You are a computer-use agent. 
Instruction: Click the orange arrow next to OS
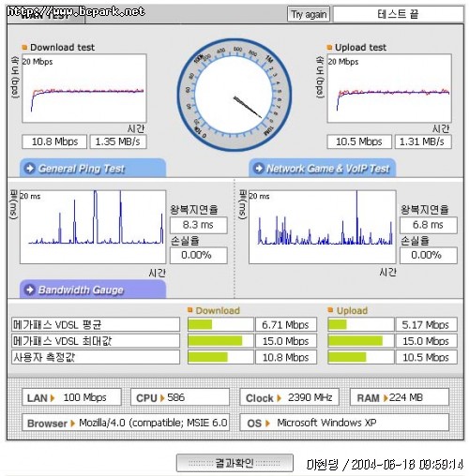coord(267,424)
